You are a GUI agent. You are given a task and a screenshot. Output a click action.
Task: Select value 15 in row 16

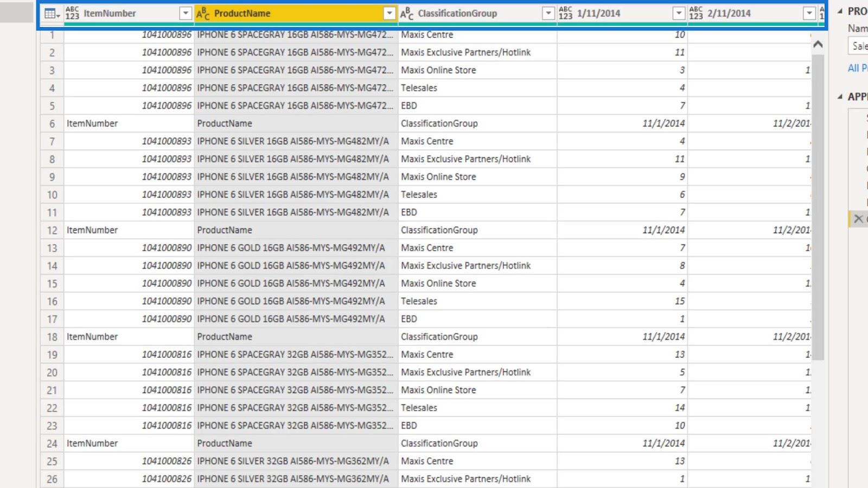point(680,301)
